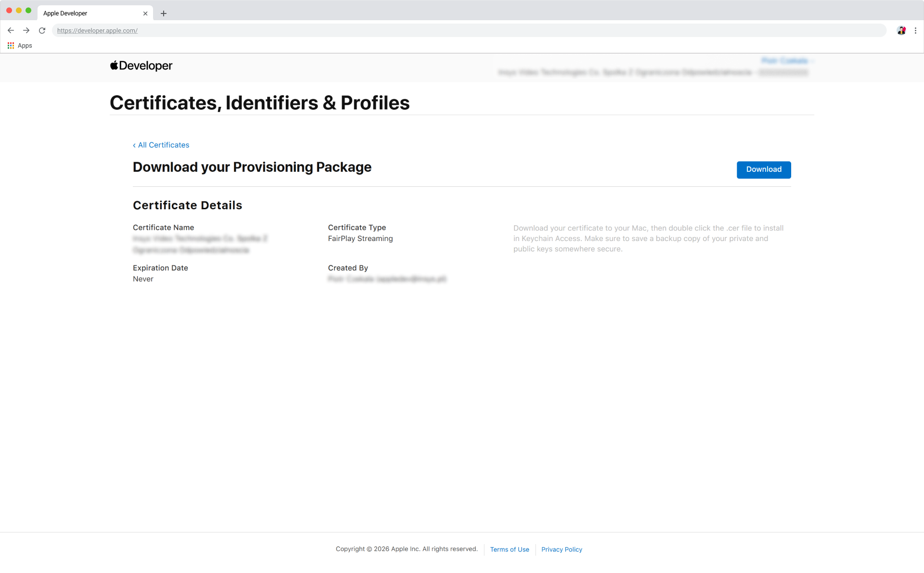Viewport: 924px width, 573px height.
Task: Open the Terms of Use link
Action: click(x=510, y=549)
